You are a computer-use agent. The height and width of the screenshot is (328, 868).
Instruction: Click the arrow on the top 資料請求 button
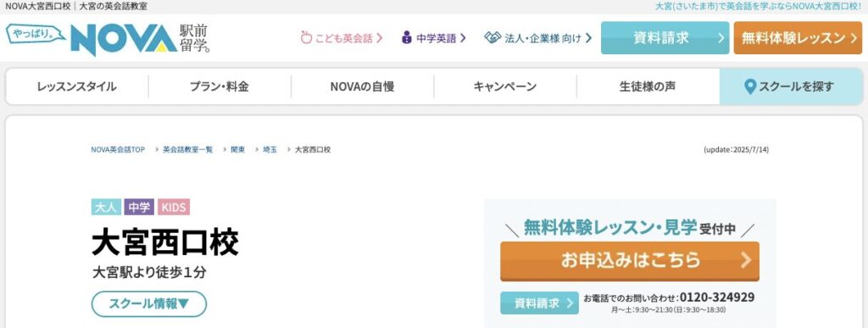tap(721, 37)
